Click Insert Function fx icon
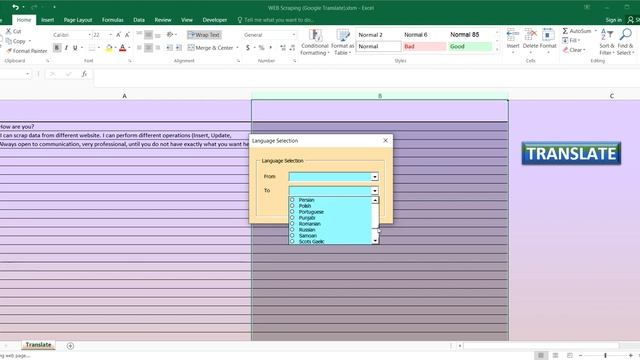The height and width of the screenshot is (360, 640). [84, 74]
